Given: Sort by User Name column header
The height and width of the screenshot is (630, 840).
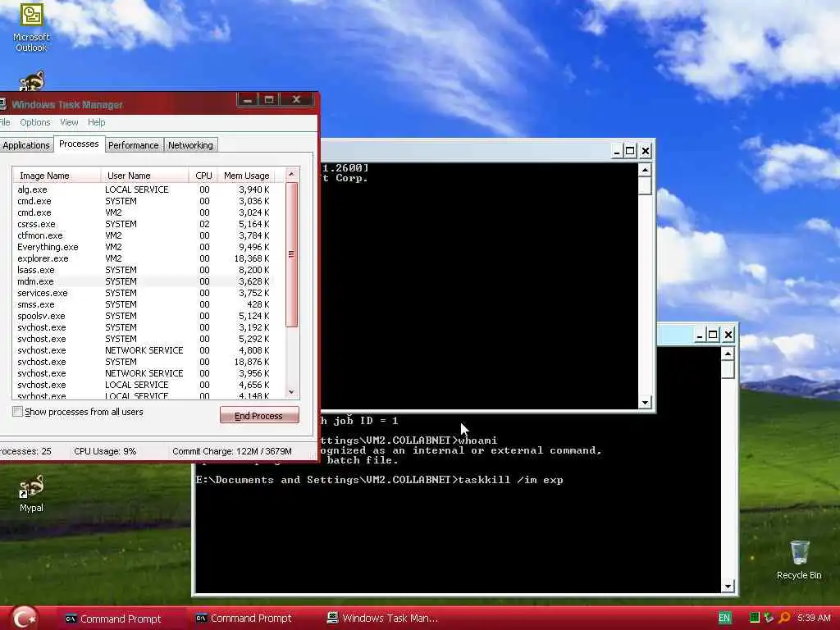Looking at the screenshot, I should pos(144,176).
